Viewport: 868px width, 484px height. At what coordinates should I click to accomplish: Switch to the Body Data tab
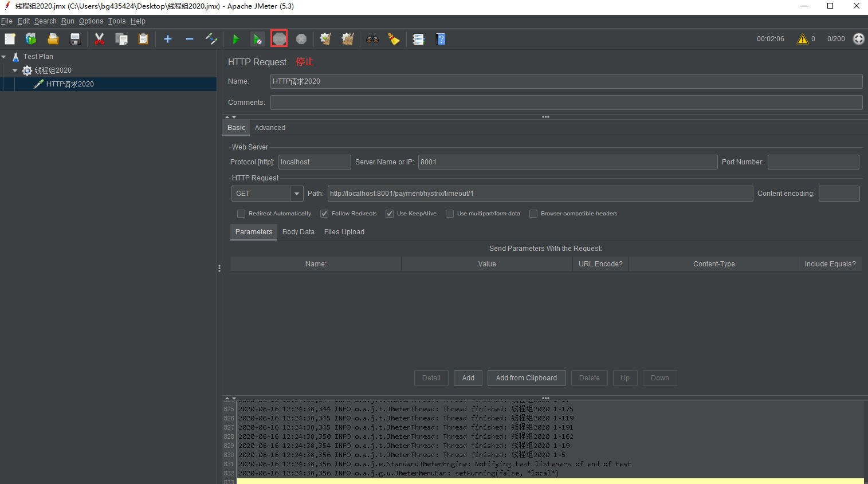point(299,232)
